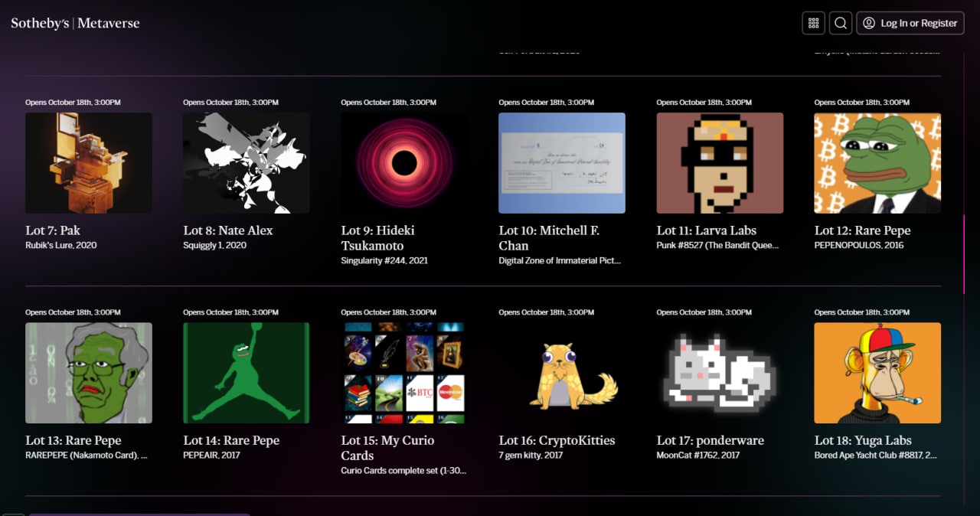Open the Bored Ape #8817 thumbnail
This screenshot has height=516, width=980.
[877, 373]
